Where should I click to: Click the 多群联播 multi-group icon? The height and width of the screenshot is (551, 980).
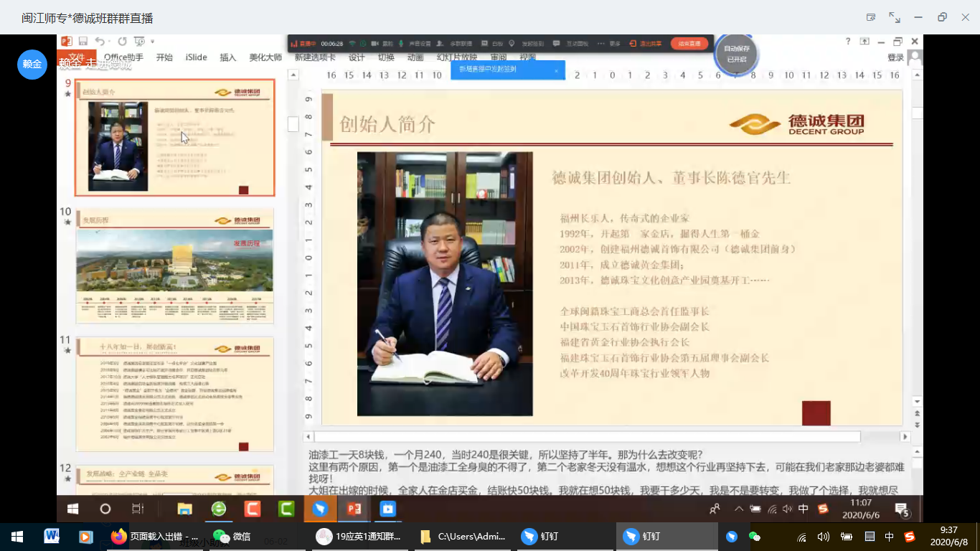tap(441, 44)
